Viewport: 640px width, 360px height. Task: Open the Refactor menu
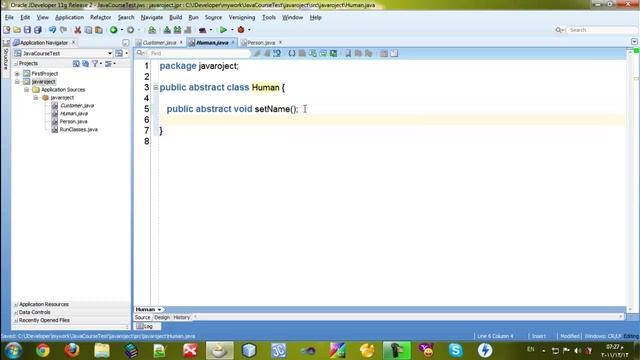[100, 18]
